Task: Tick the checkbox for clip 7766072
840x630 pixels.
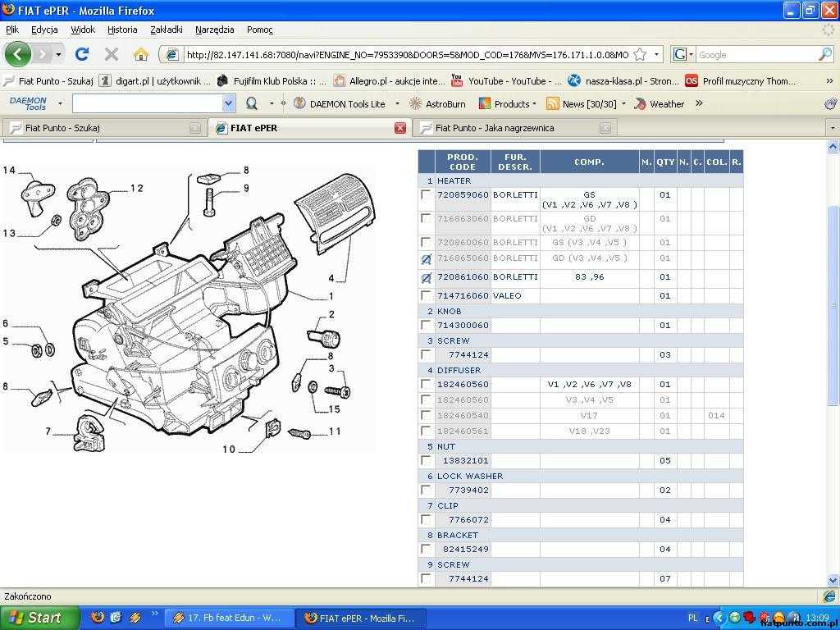Action: coord(426,519)
